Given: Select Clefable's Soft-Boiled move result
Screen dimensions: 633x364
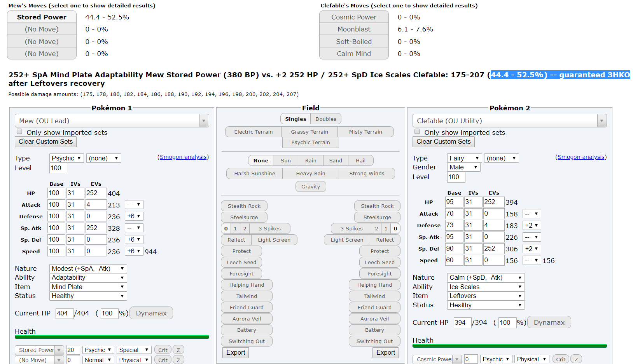Looking at the screenshot, I should click(x=354, y=42).
